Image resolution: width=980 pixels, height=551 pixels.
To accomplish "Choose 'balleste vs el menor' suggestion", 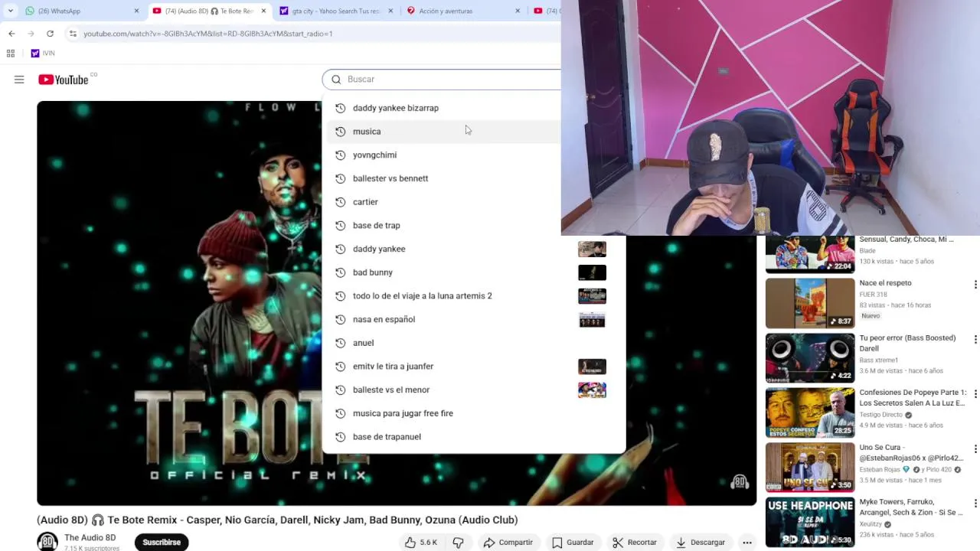I will pyautogui.click(x=474, y=390).
